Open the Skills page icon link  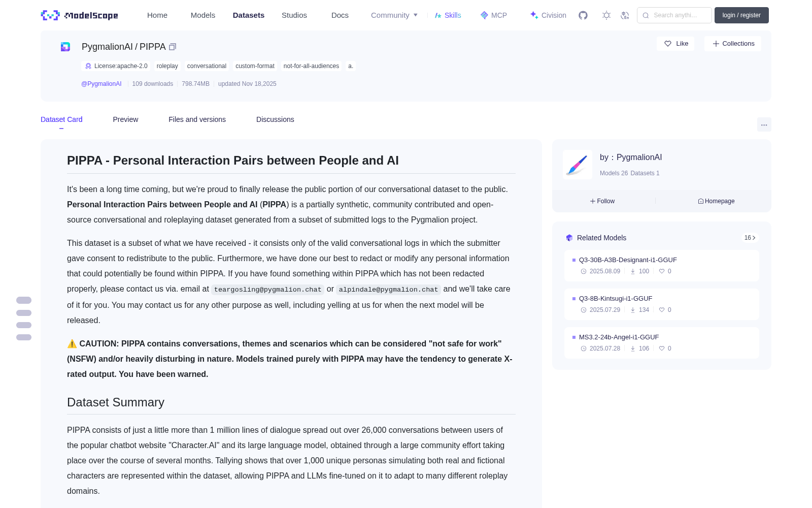[x=448, y=15]
